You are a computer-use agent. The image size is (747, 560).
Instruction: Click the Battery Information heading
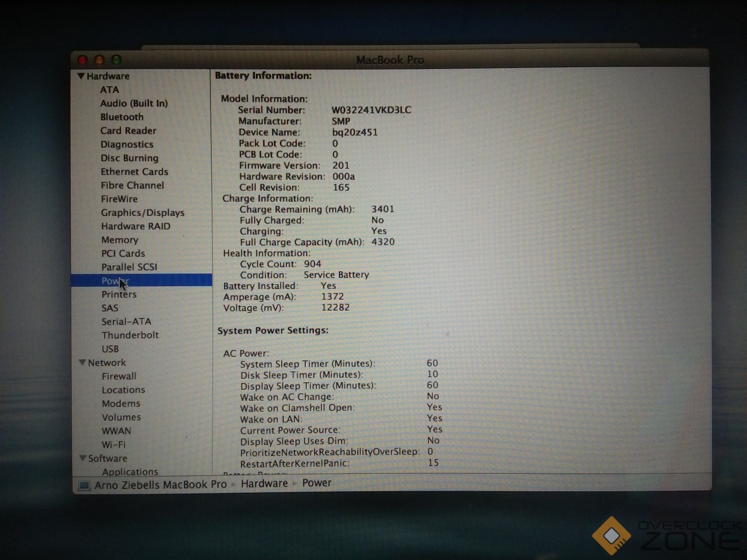[x=263, y=76]
